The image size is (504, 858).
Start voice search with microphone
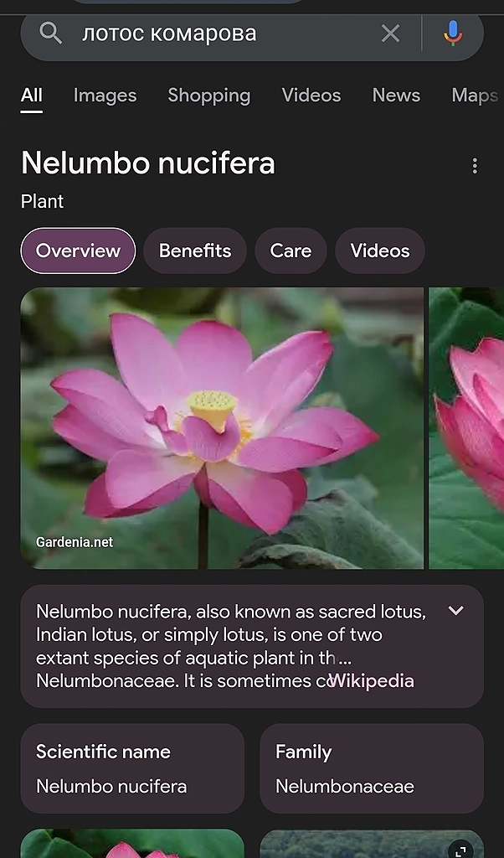tap(452, 34)
